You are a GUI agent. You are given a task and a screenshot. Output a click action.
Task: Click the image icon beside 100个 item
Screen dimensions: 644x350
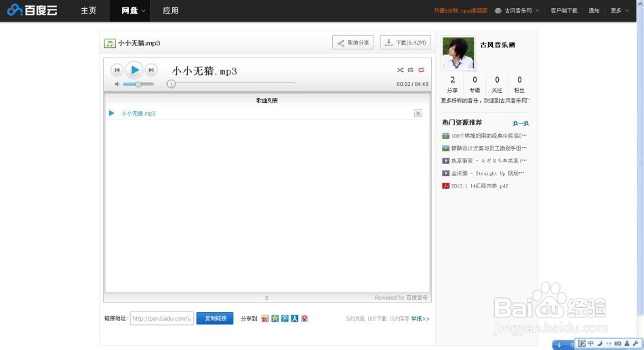(445, 136)
